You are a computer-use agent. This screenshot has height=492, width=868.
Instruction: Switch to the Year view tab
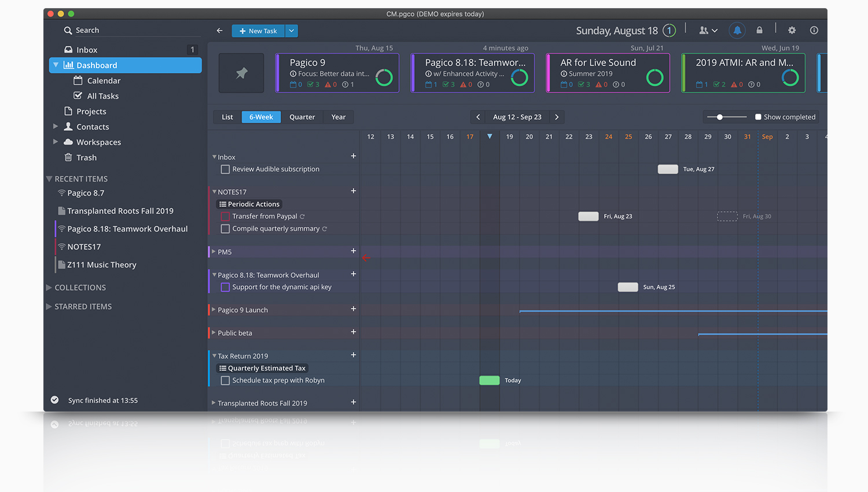click(x=339, y=117)
